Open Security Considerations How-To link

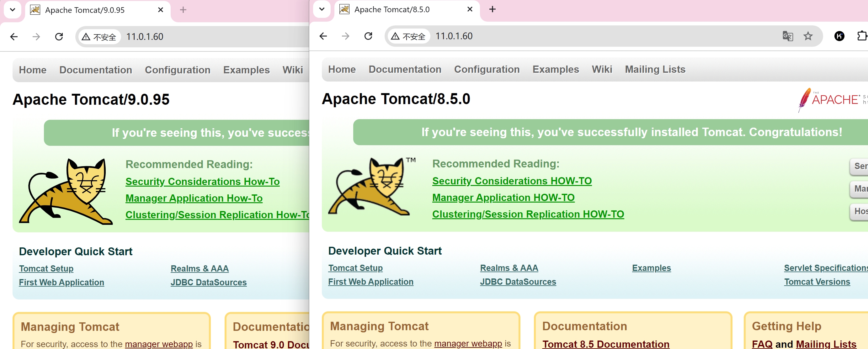[203, 182]
